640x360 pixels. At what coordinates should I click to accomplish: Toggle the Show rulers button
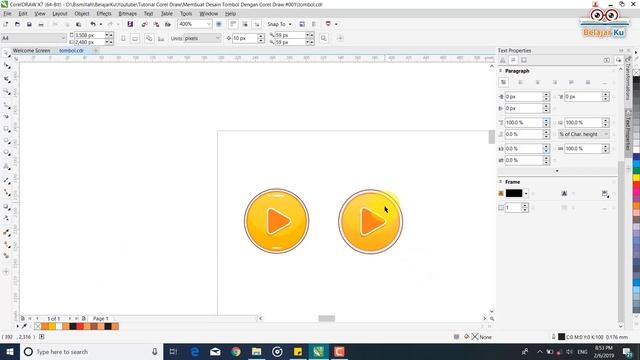(x=233, y=24)
